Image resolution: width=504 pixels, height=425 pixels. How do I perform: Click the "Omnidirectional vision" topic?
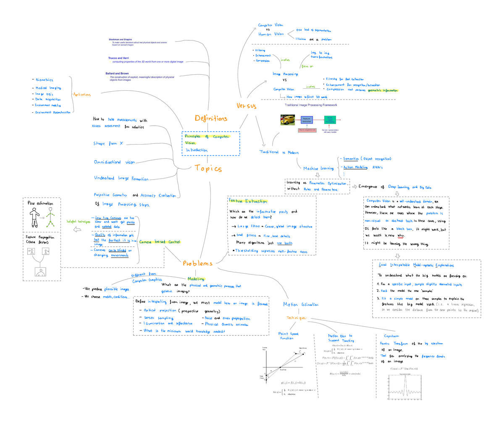pyautogui.click(x=114, y=162)
